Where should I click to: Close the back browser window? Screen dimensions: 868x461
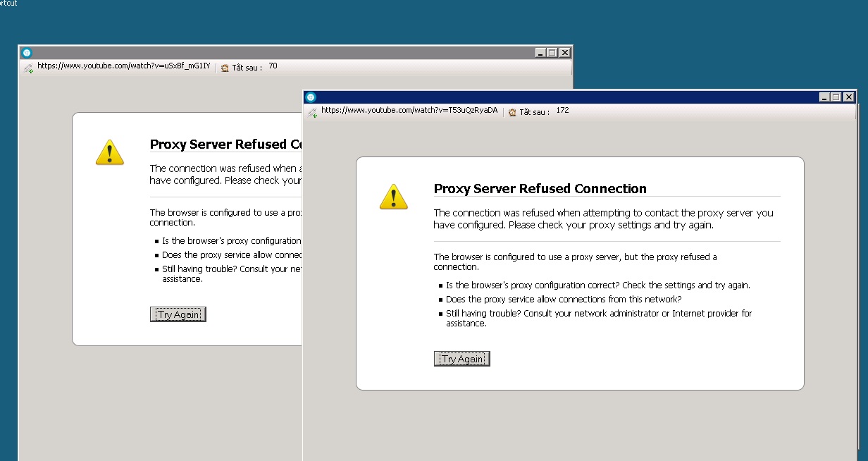[x=564, y=53]
